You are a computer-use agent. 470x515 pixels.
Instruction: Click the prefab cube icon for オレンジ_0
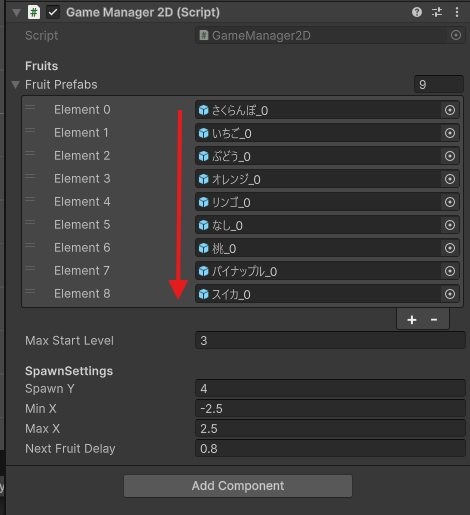[204, 179]
